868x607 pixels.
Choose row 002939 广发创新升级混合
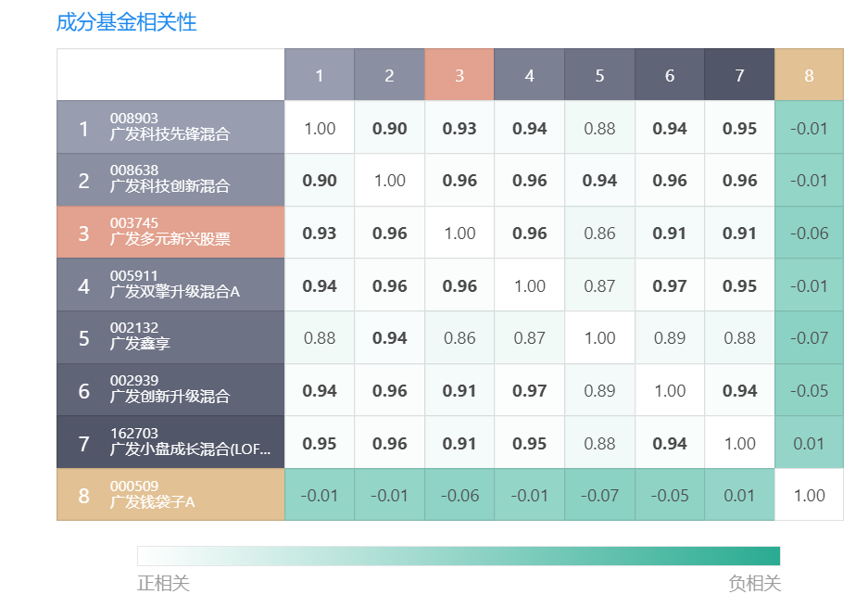coord(170,390)
